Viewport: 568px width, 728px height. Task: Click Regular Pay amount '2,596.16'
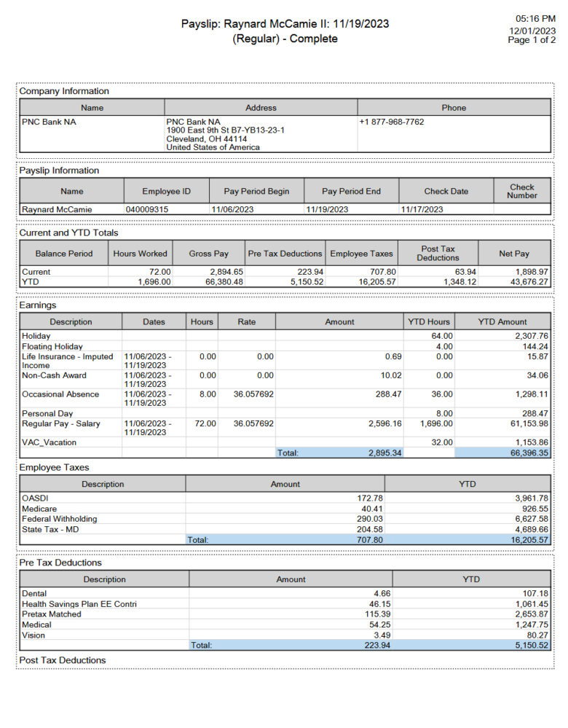tap(385, 423)
